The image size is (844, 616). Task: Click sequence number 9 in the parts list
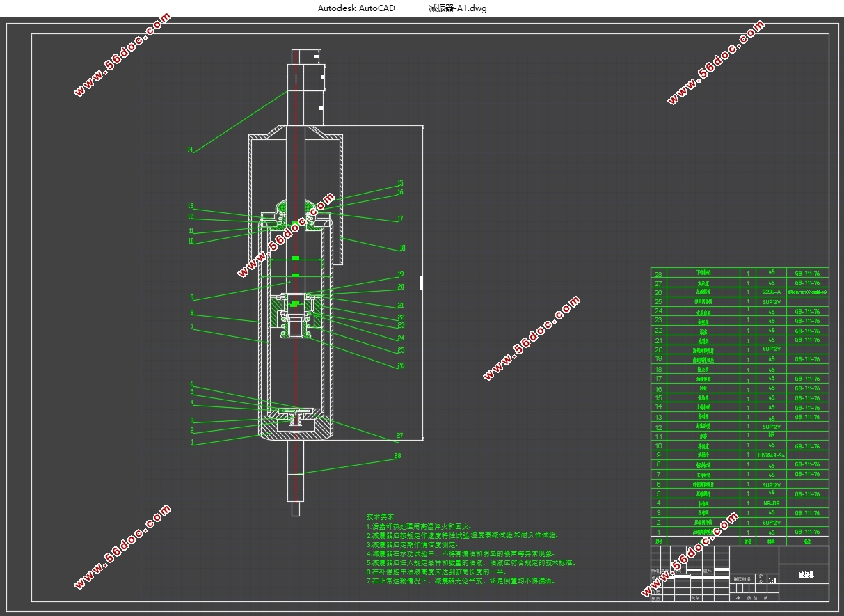[658, 455]
